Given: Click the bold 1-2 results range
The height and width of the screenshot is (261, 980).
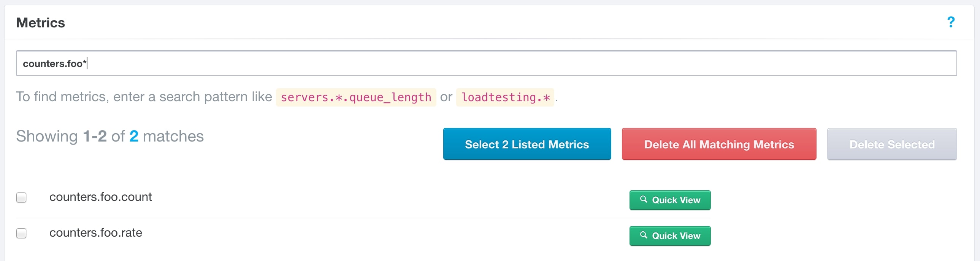Looking at the screenshot, I should coord(95,137).
